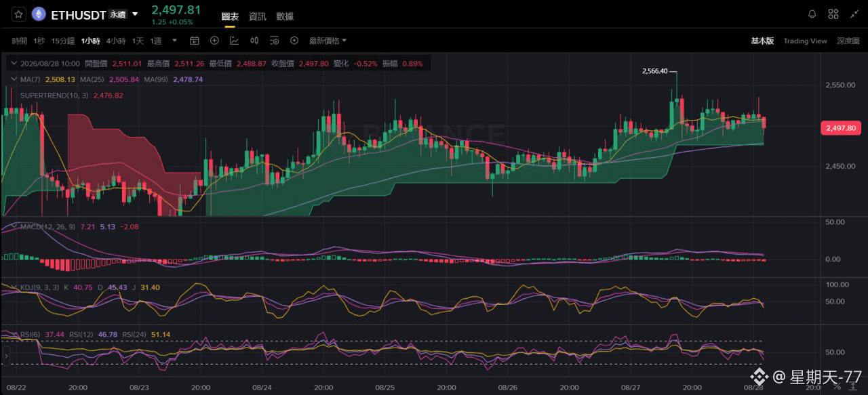Switch to the 圖表 tab
868x395 pixels.
pos(230,16)
